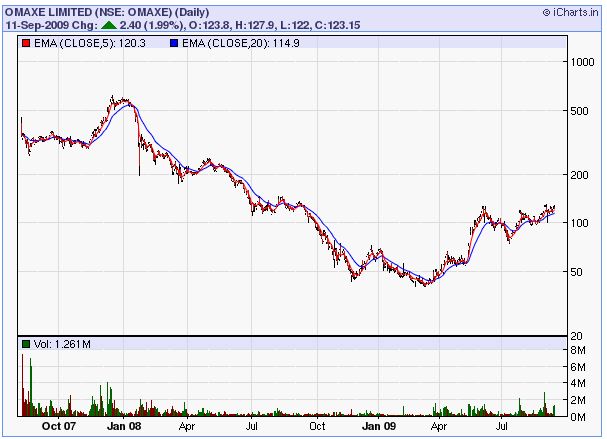The height and width of the screenshot is (439, 607).
Task: Click the open price O:123.8
Action: click(210, 26)
